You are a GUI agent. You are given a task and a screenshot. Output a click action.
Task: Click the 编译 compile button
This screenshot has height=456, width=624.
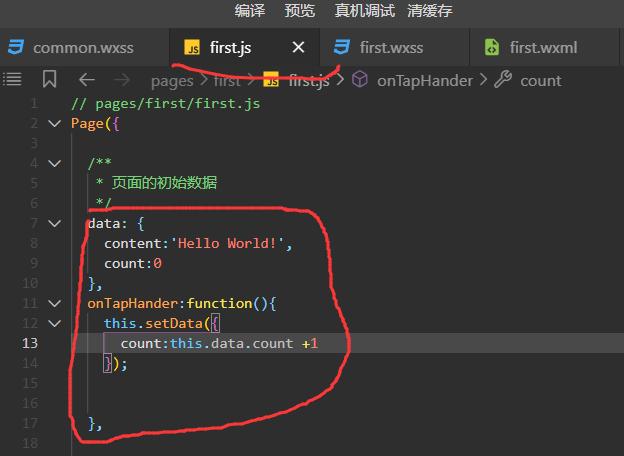(x=250, y=10)
